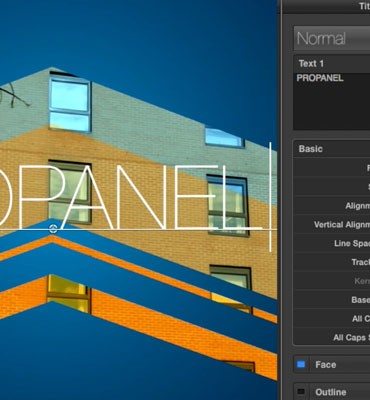Click the text cursor after the letter L
Screen dimensions: 370x400
coord(270,197)
